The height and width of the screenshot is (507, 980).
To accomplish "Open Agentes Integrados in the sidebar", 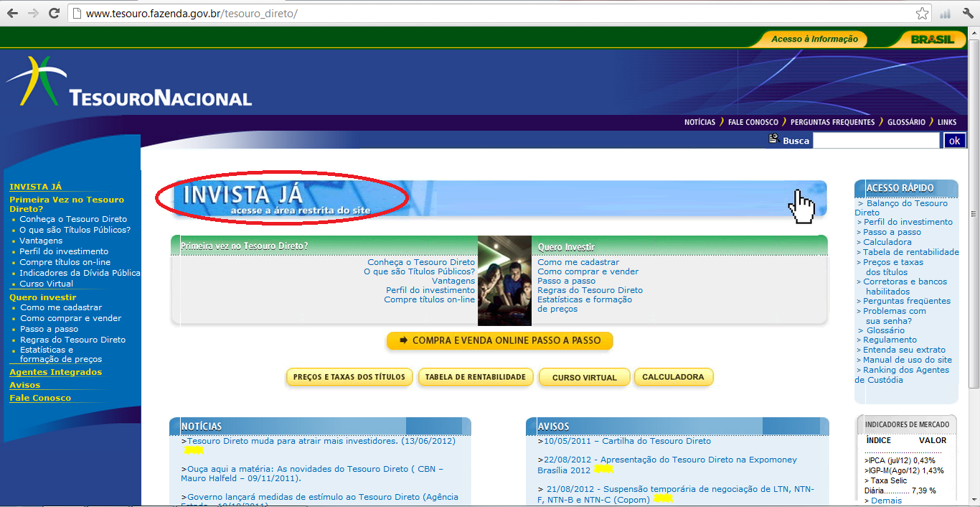I will [56, 372].
